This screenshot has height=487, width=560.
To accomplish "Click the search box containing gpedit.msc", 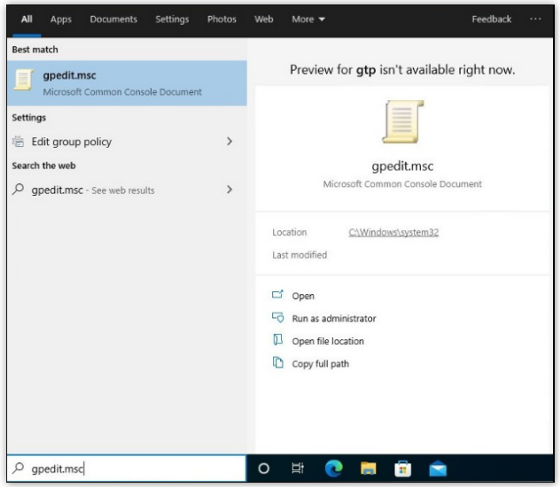I will coord(126,468).
